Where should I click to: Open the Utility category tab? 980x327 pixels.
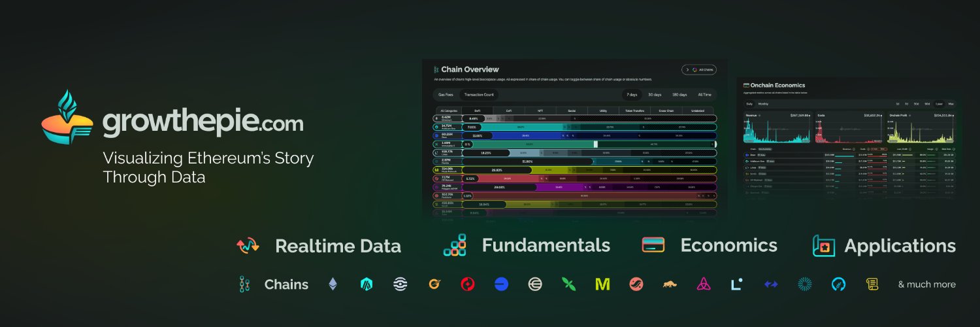pyautogui.click(x=603, y=111)
